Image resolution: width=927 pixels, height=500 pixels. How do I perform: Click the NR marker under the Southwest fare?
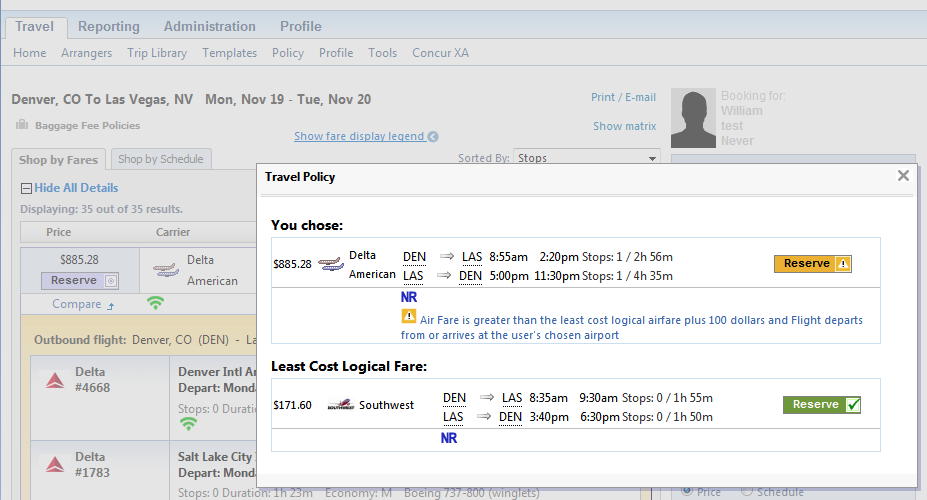coord(449,438)
